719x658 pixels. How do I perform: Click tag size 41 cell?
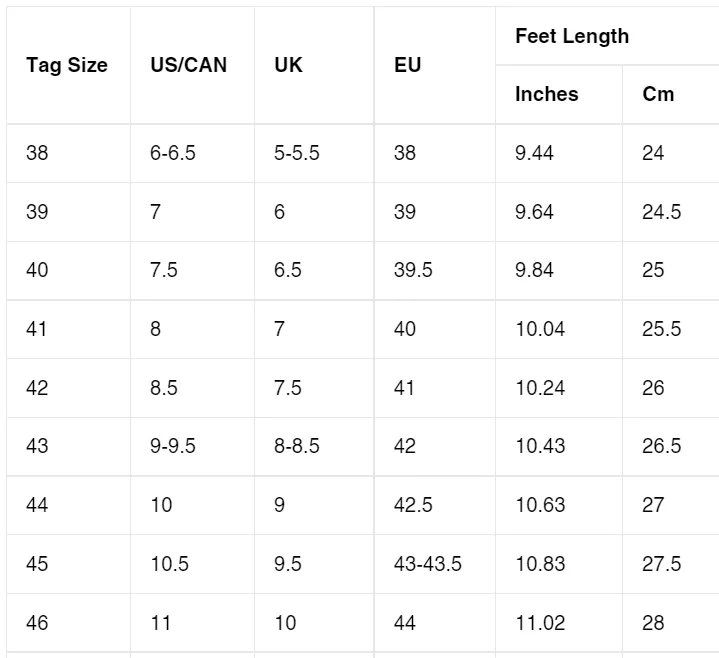click(x=68, y=329)
